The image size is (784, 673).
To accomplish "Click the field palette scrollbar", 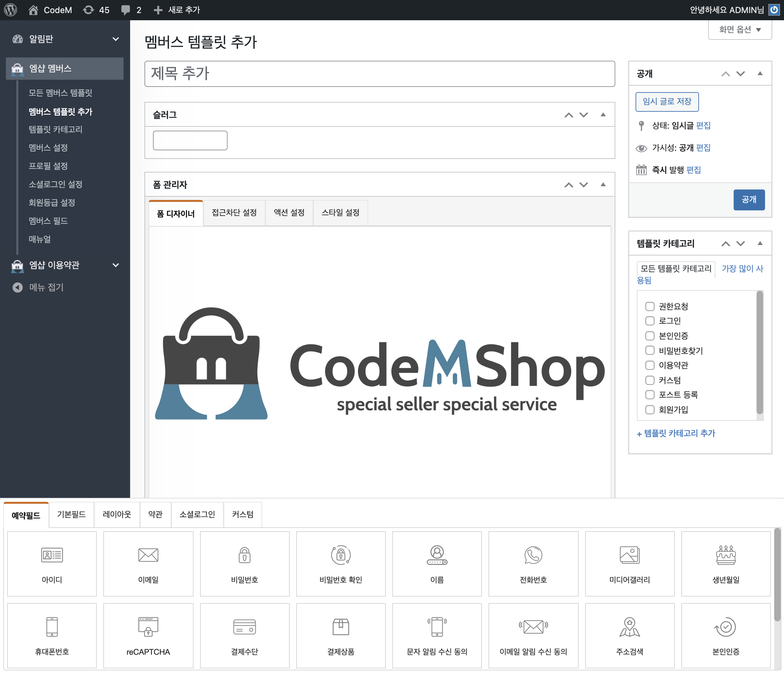I will tap(777, 575).
